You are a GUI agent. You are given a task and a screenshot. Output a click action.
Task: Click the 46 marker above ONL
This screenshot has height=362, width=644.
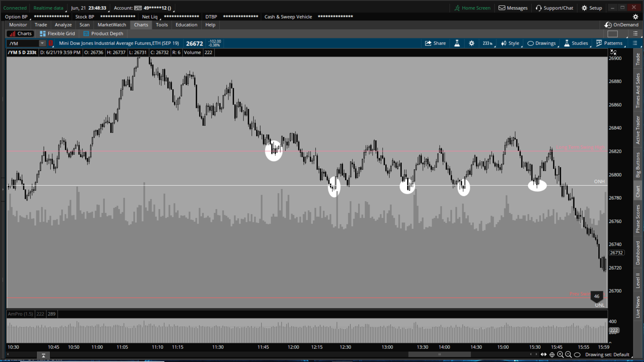click(597, 296)
